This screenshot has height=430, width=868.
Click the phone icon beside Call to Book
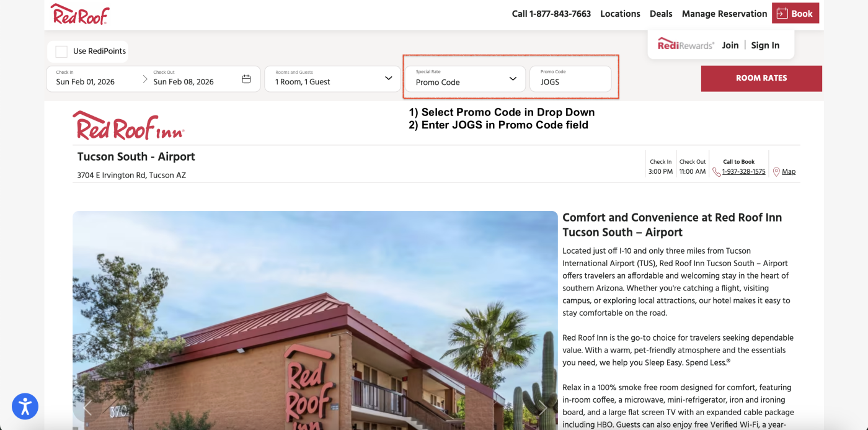click(716, 172)
